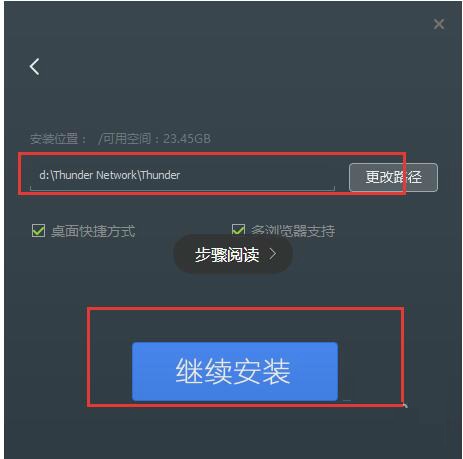Screen dimensions: 463x459
Task: Toggle the 桌面快捷方式 checkbox
Action: click(x=38, y=231)
